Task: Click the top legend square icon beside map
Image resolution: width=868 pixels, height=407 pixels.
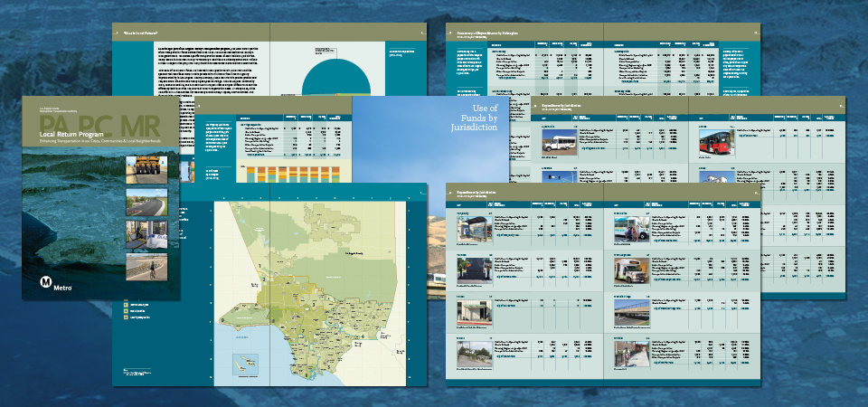Action: pyautogui.click(x=127, y=305)
